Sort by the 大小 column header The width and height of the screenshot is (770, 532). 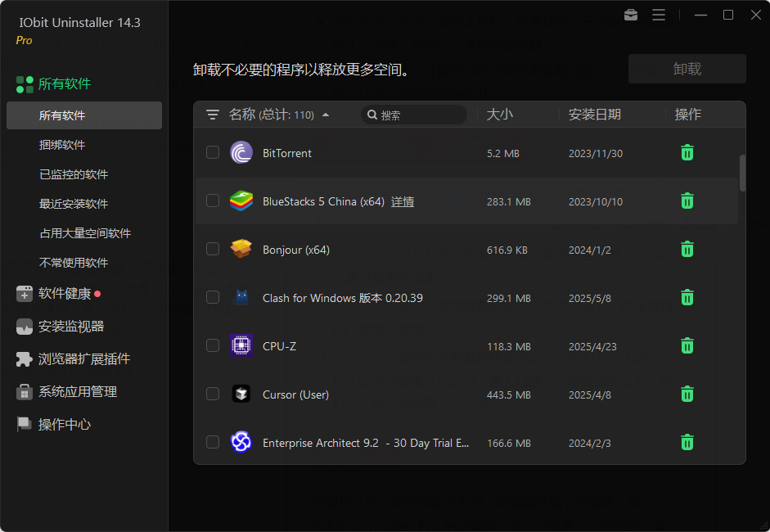[499, 115]
